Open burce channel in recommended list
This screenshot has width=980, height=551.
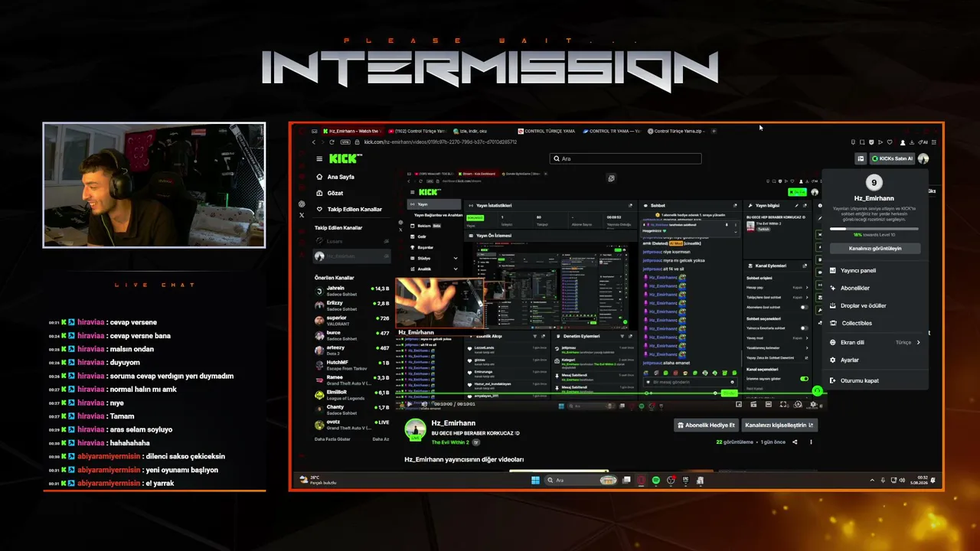[x=352, y=335]
